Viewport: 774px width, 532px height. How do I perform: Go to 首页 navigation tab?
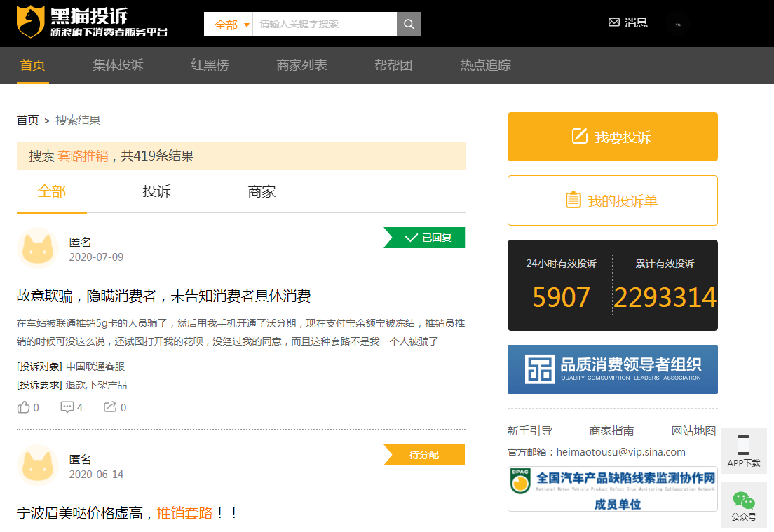(32, 65)
